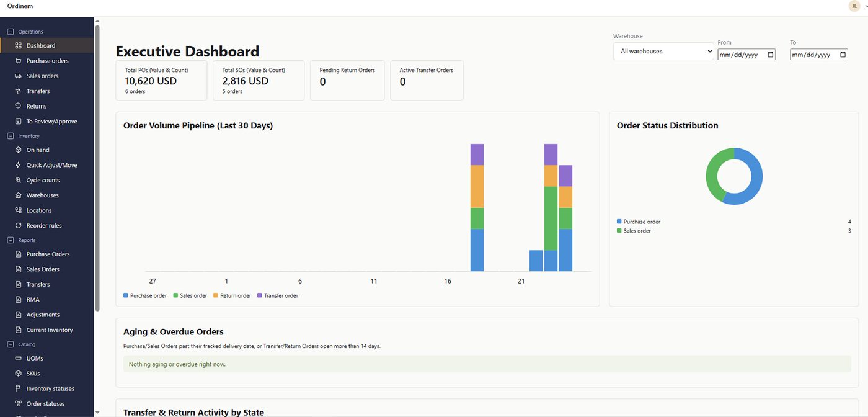The width and height of the screenshot is (868, 417).
Task: Click the Locations icon in sidebar
Action: [19, 210]
